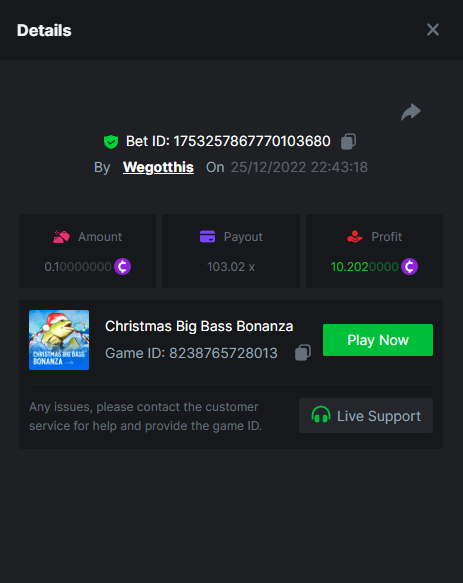Screen dimensions: 463x583
Task: Click the 10.2020000 profit value
Action: (x=364, y=267)
